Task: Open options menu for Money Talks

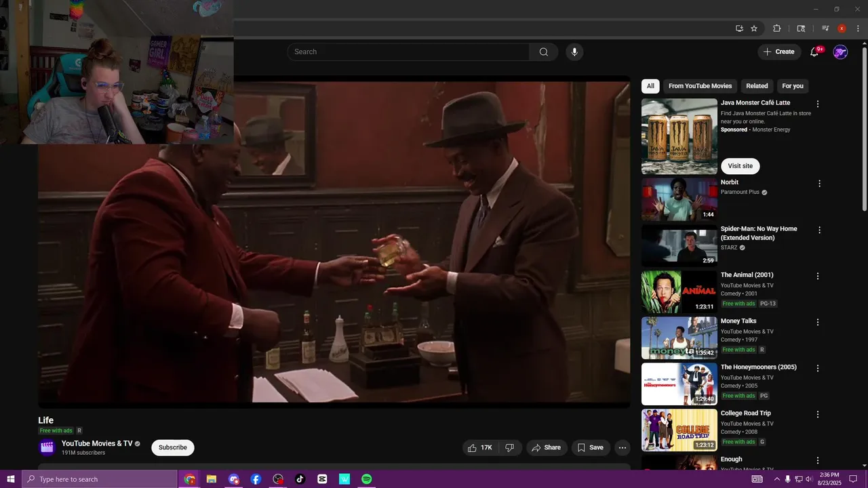Action: coord(818,322)
